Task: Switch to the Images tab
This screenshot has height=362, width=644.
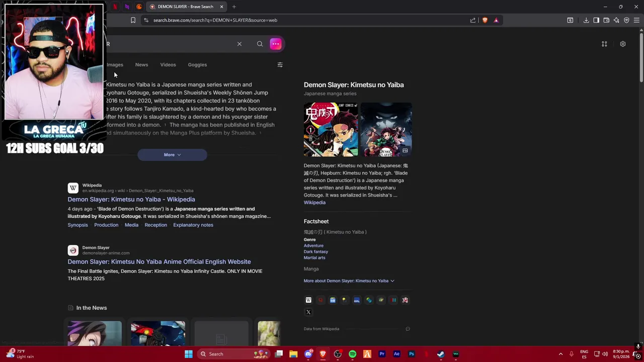Action: pos(115,64)
